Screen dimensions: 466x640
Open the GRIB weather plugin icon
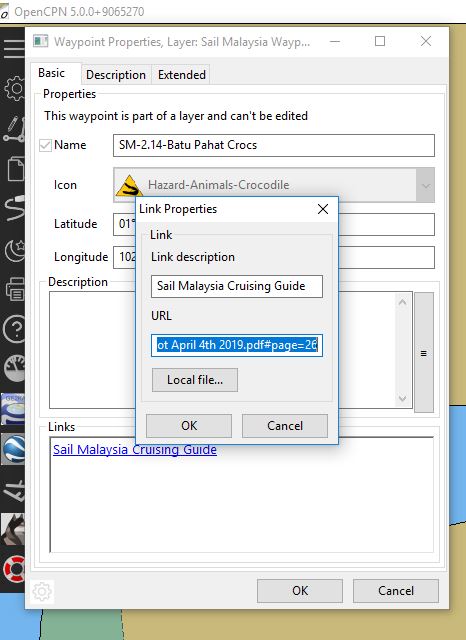13,409
